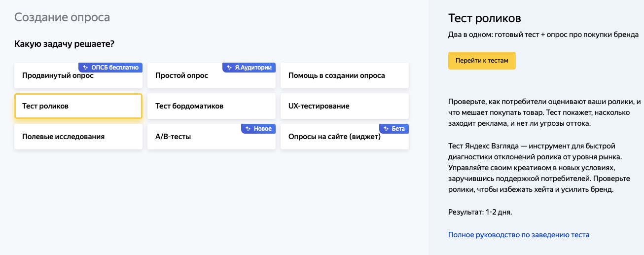Click the Бета sparkle badge
The image size is (644, 255).
(394, 129)
